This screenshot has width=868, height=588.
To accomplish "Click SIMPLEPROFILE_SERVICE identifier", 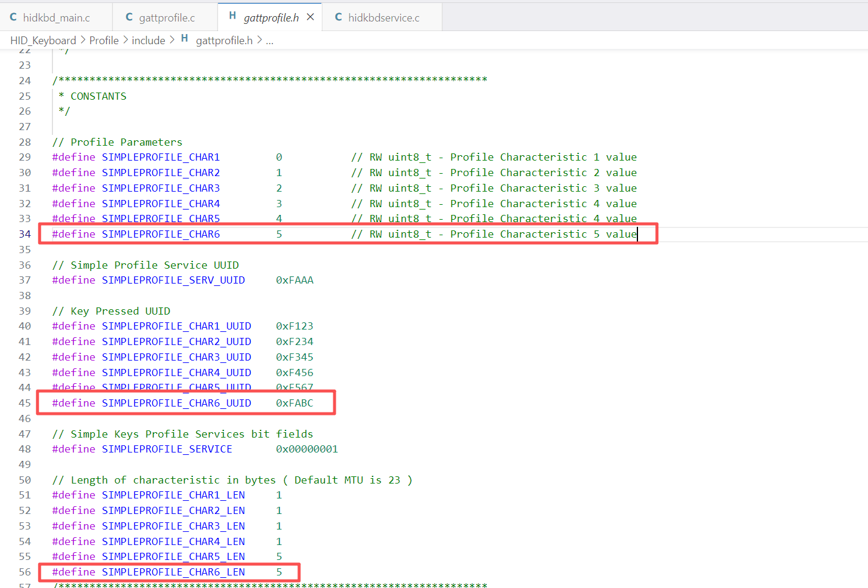I will (167, 449).
